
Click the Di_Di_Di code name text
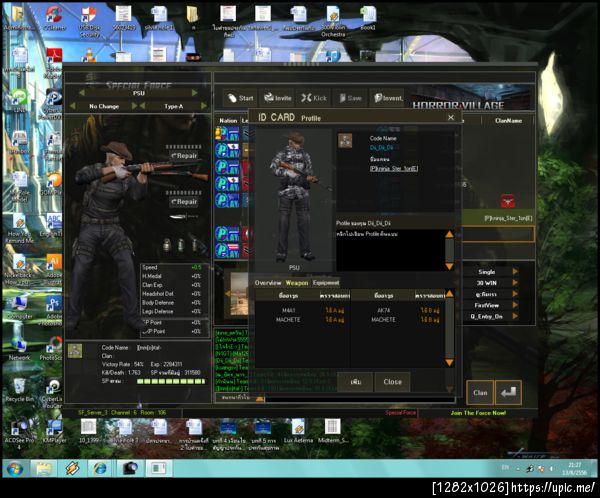[381, 147]
